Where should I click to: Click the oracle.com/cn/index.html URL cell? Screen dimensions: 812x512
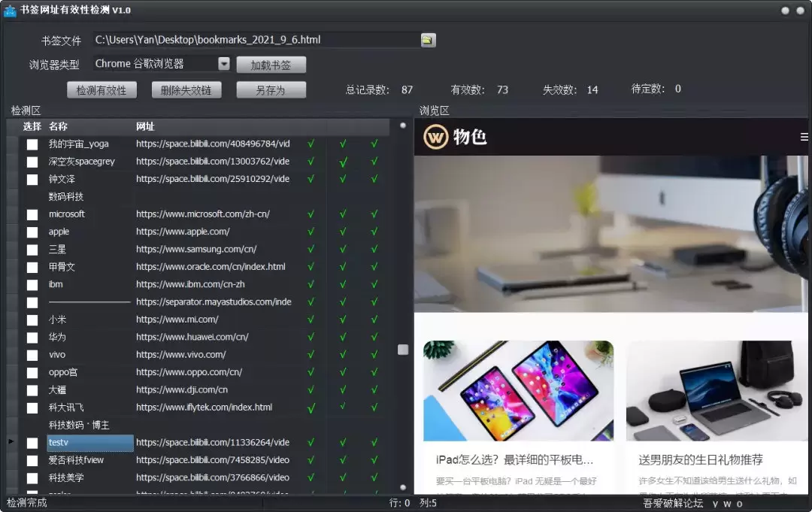pos(211,267)
